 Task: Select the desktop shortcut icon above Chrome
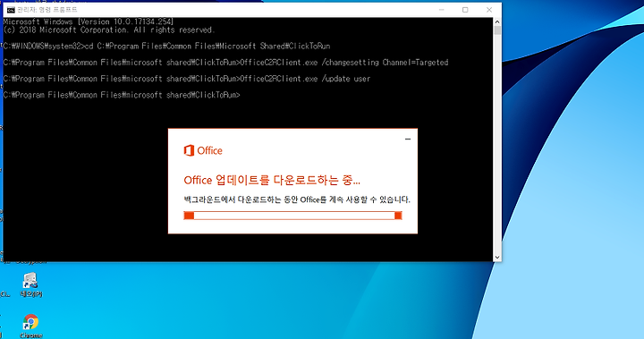pyautogui.click(x=30, y=284)
